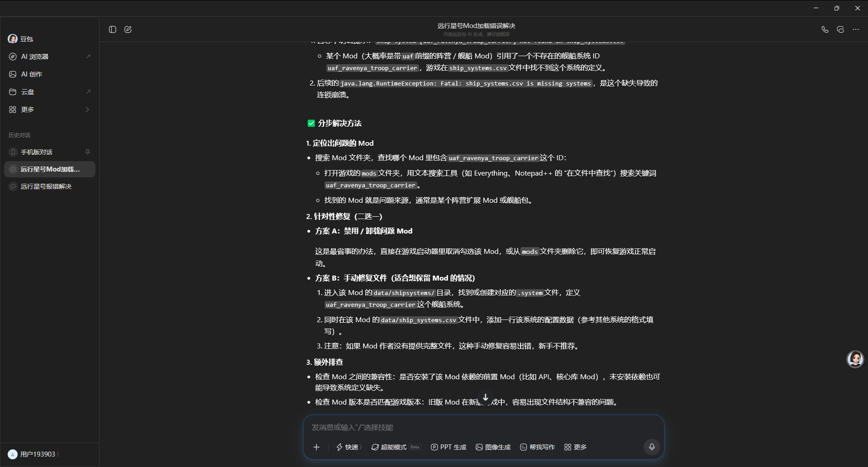Open the 用户193903 account menu
This screenshot has height=467, width=868.
click(x=34, y=454)
